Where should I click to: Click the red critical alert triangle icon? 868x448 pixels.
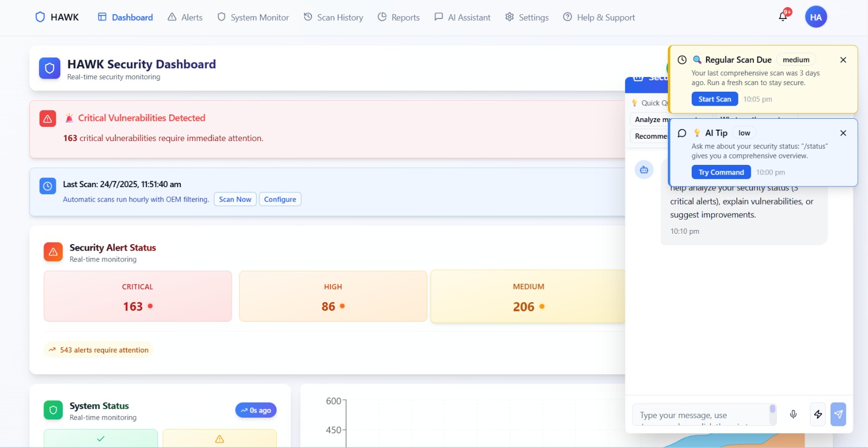48,118
